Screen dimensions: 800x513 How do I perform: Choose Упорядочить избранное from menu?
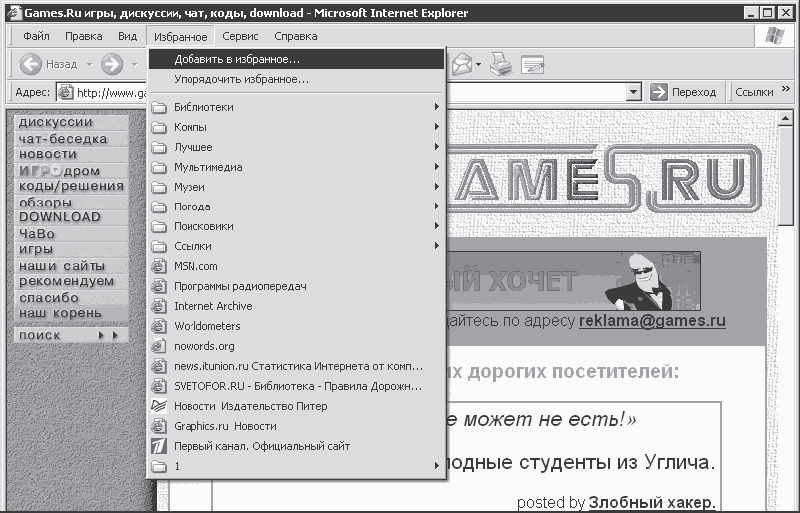tap(296, 79)
